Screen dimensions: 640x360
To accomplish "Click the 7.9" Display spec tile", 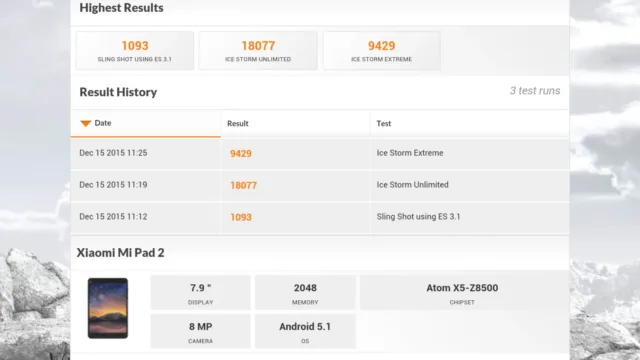I will (200, 293).
